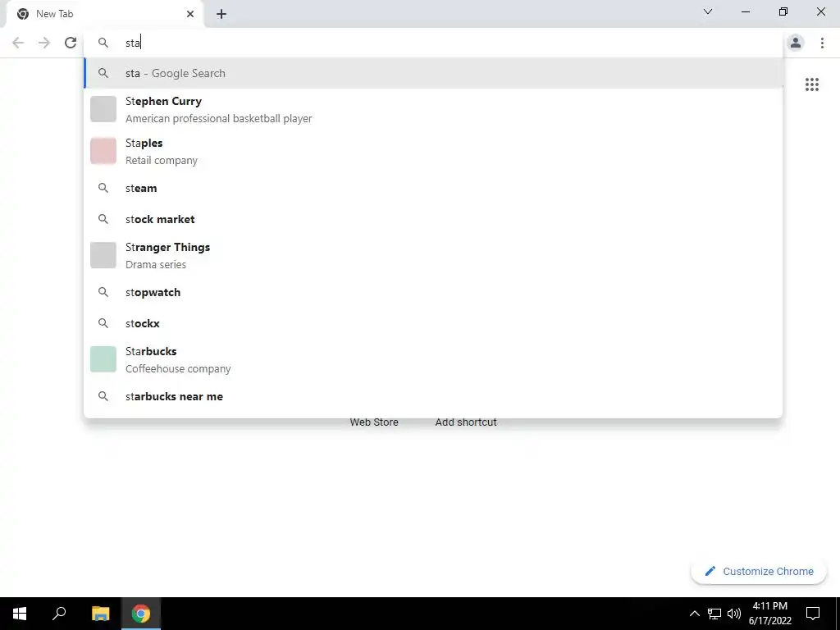
Task: Click the Starbucks logo thumbnail
Action: (103, 359)
